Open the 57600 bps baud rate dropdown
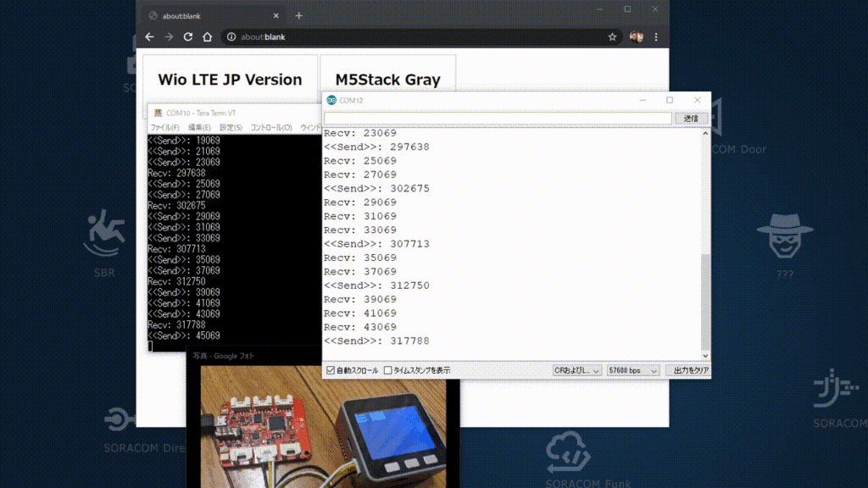Screen dimensions: 868x488 [x=633, y=370]
